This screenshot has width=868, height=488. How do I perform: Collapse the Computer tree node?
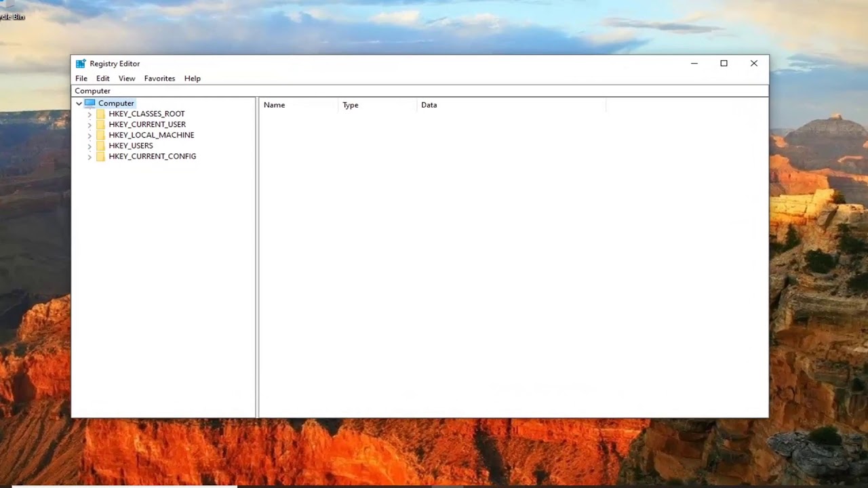[x=79, y=104]
